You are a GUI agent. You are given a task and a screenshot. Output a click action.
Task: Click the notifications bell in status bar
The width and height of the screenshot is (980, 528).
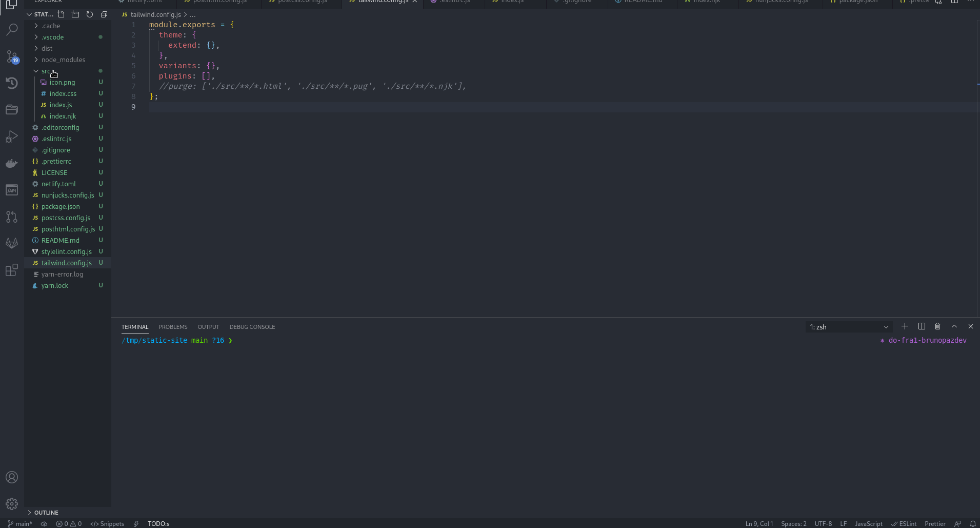pyautogui.click(x=972, y=523)
